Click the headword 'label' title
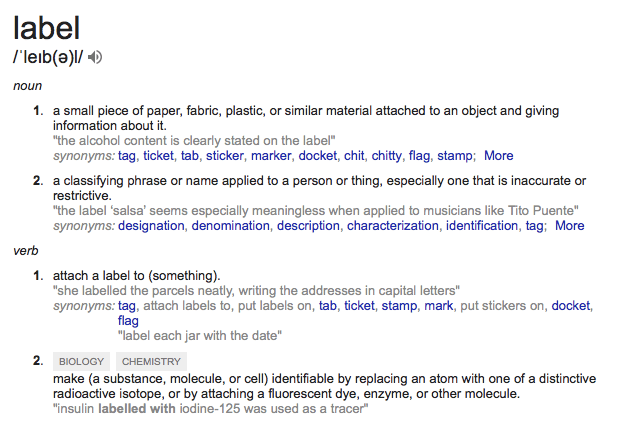The height and width of the screenshot is (441, 625). point(47,25)
